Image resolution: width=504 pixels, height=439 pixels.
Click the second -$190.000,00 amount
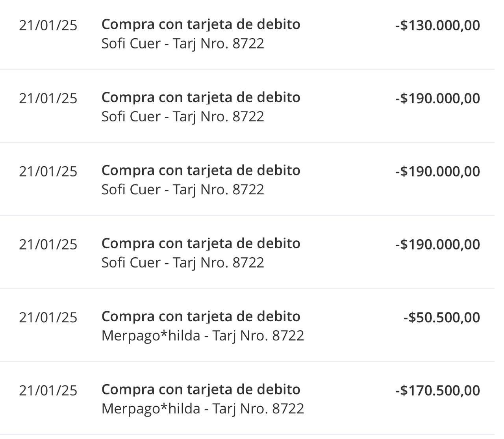[x=437, y=171]
